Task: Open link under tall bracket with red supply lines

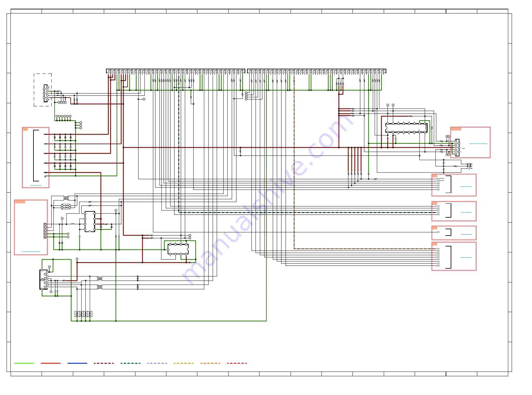Action: tap(36, 185)
